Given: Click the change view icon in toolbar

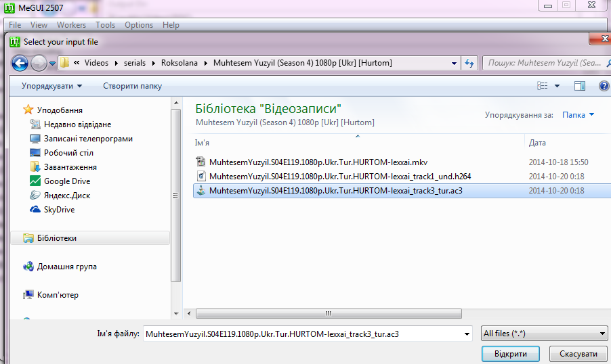Looking at the screenshot, I should click(x=543, y=86).
